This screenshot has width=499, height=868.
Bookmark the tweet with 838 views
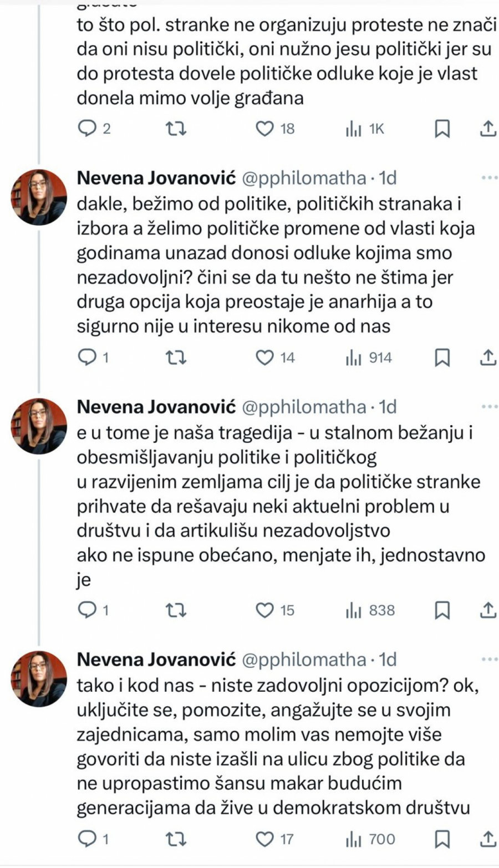click(441, 610)
